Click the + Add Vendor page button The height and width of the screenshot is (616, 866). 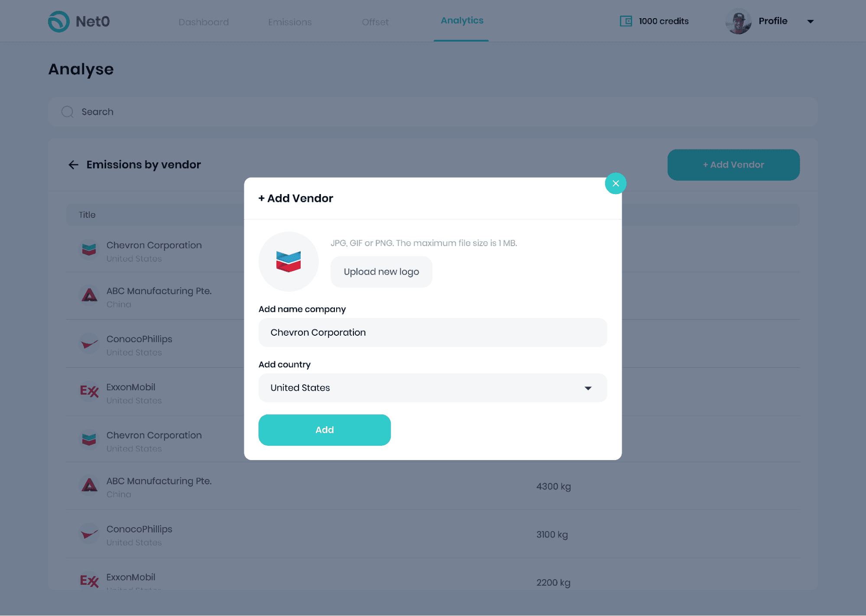tap(733, 165)
